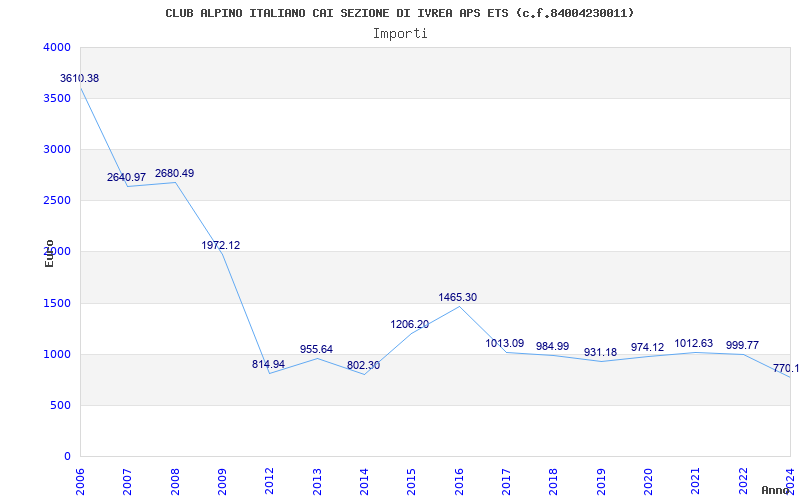The image size is (800, 500).
Task: Click the y-axis value 1500
Action: click(x=57, y=304)
